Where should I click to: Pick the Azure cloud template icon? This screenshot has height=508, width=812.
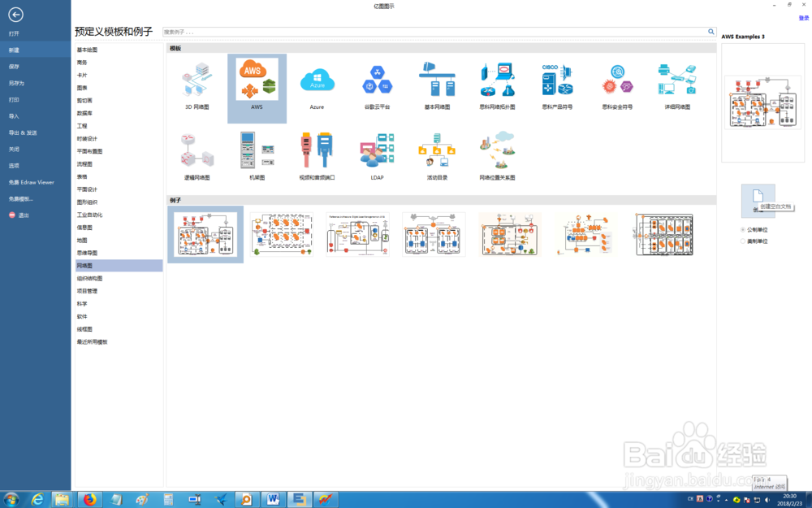point(317,80)
